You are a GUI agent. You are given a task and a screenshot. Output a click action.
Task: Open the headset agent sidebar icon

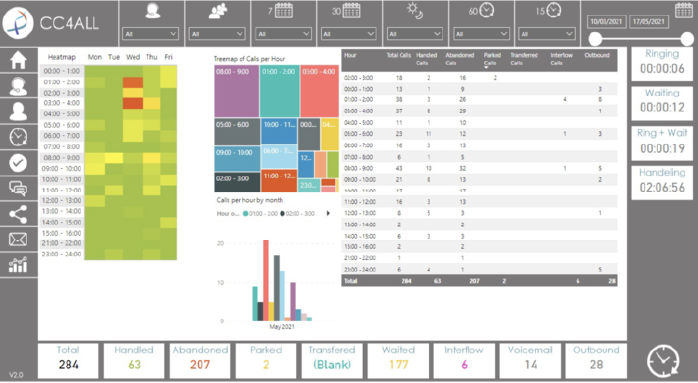tap(18, 86)
